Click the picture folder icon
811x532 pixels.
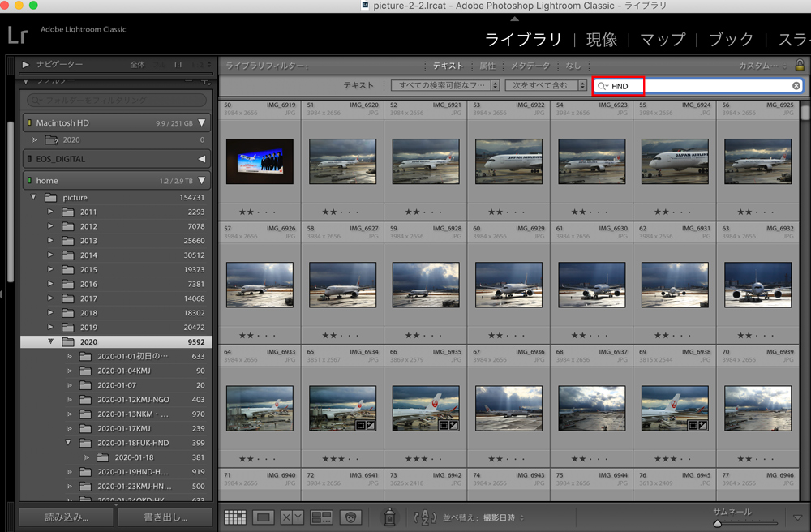pyautogui.click(x=50, y=198)
